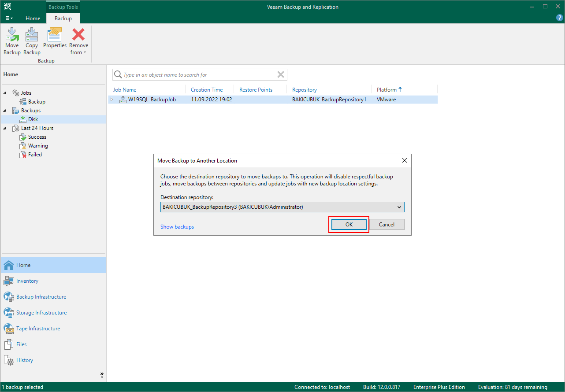
Task: Click the Copy Backup ribbon icon
Action: [32, 41]
